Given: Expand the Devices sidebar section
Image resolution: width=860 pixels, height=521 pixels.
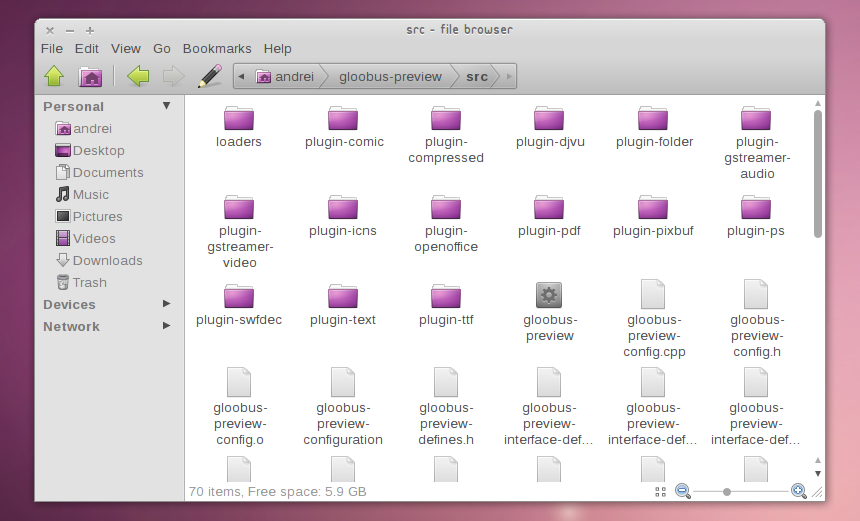Looking at the screenshot, I should (x=166, y=304).
